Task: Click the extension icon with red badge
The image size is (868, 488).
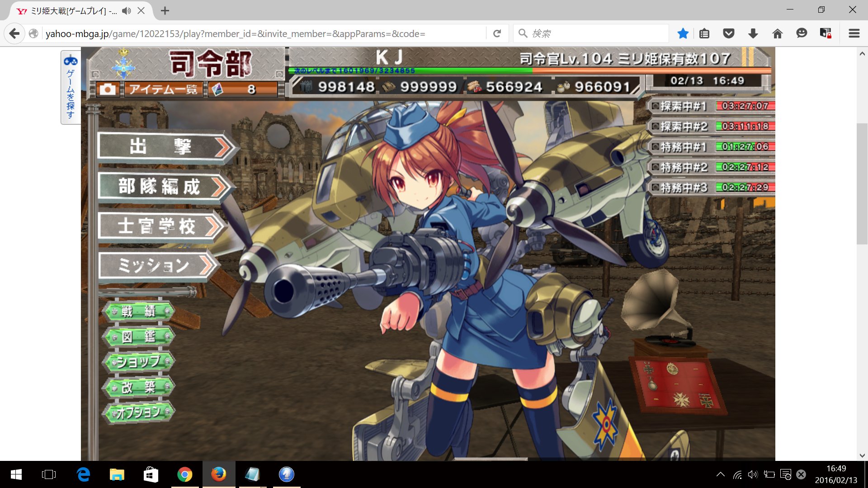Action: (x=826, y=33)
